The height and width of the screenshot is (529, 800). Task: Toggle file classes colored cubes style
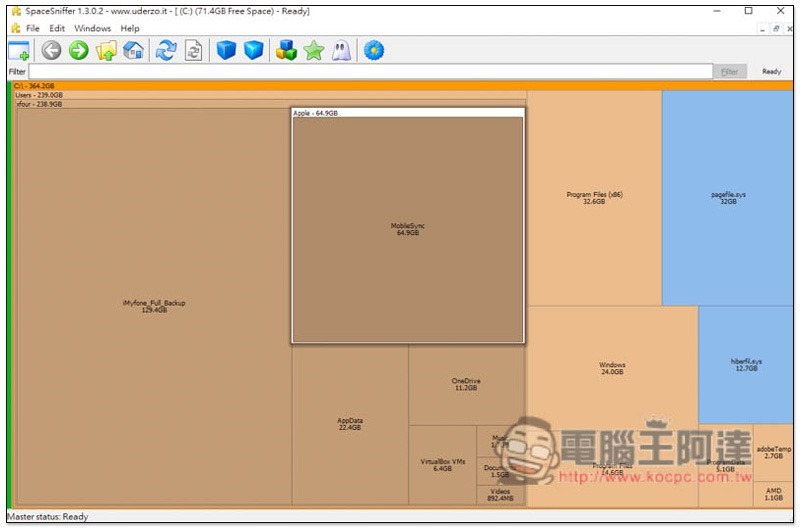point(286,51)
